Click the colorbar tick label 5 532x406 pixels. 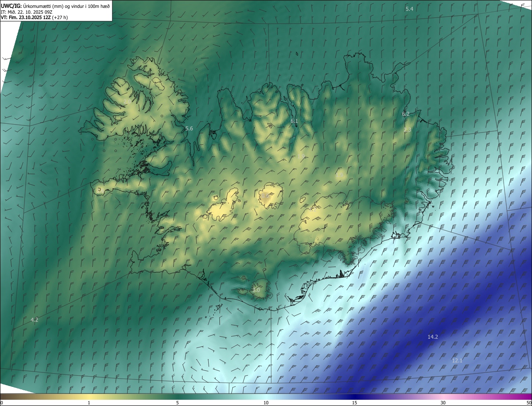point(177,403)
